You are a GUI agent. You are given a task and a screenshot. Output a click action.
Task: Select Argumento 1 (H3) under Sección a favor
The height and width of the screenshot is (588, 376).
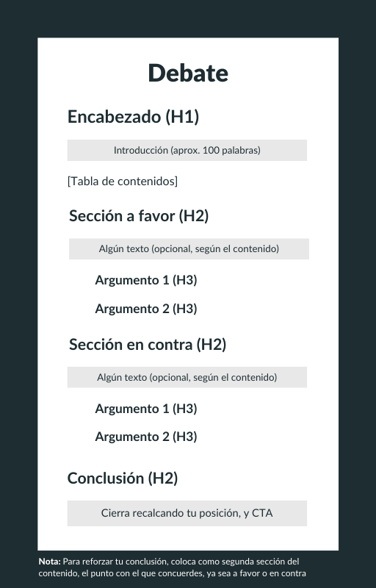click(146, 280)
